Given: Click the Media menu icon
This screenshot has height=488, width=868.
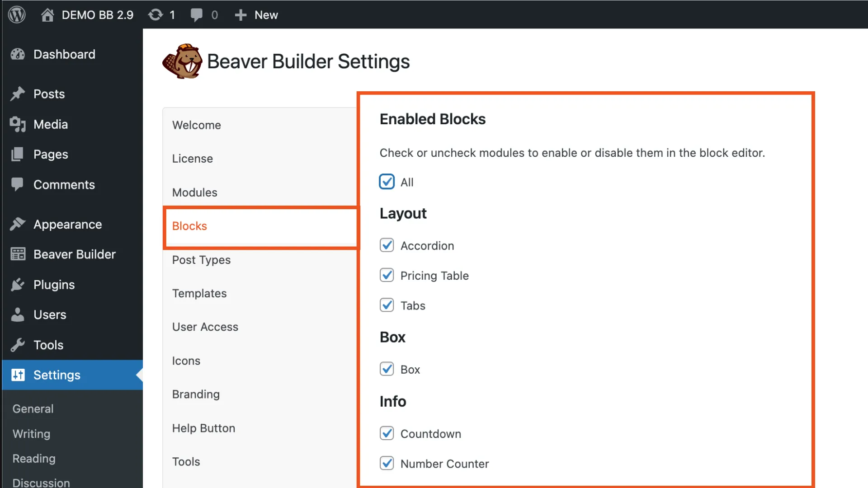Looking at the screenshot, I should (17, 124).
